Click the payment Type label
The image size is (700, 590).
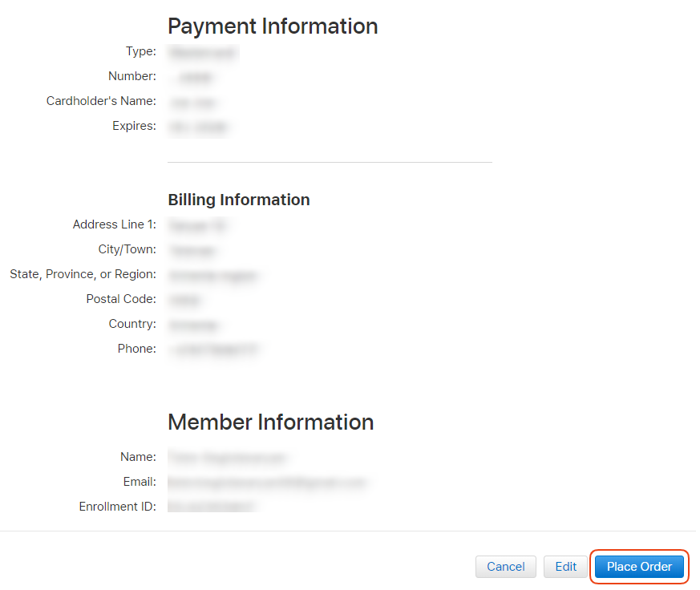(x=141, y=51)
